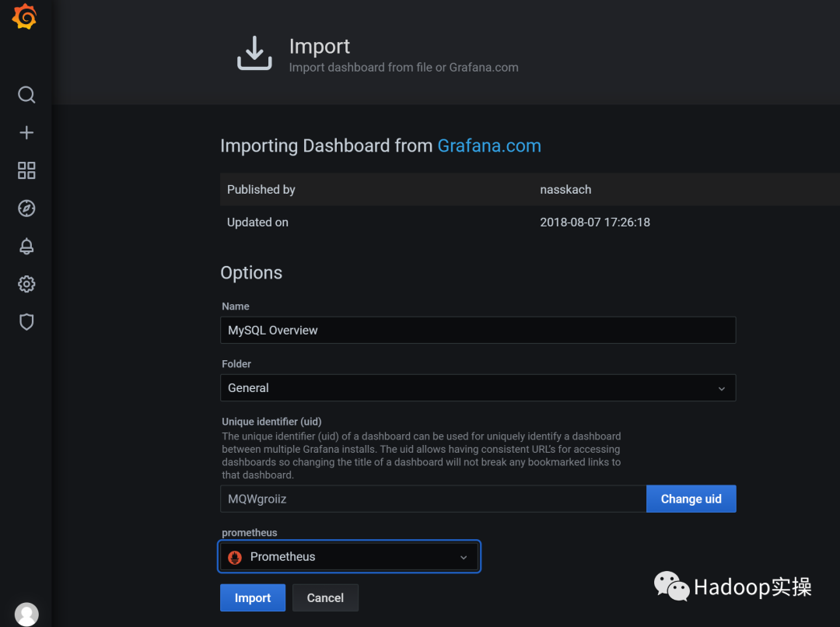This screenshot has width=840, height=627.
Task: Open the Server Admin shield icon
Action: point(26,322)
